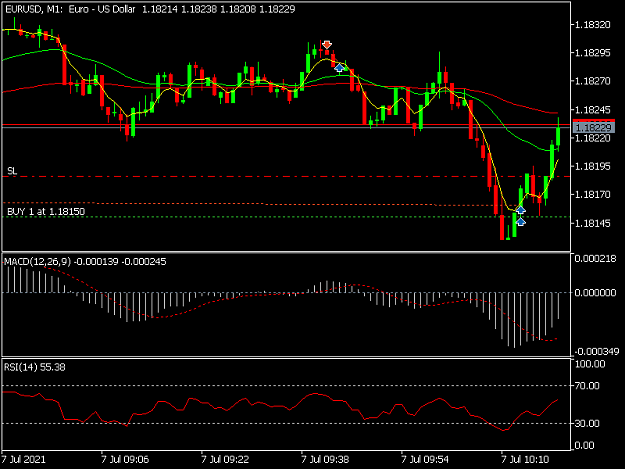Click the RSI(14) 55.38 indicator label

click(x=35, y=367)
